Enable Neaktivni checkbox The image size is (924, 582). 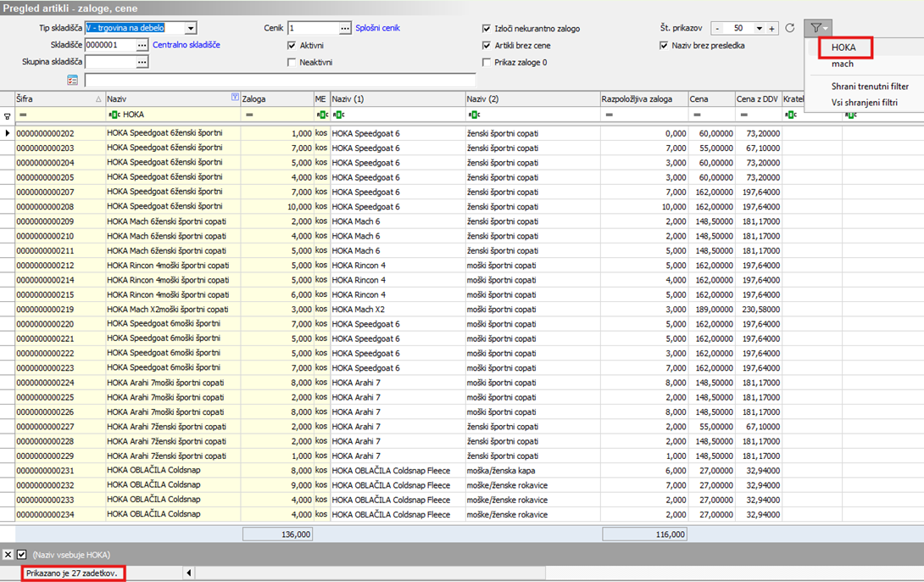(291, 62)
